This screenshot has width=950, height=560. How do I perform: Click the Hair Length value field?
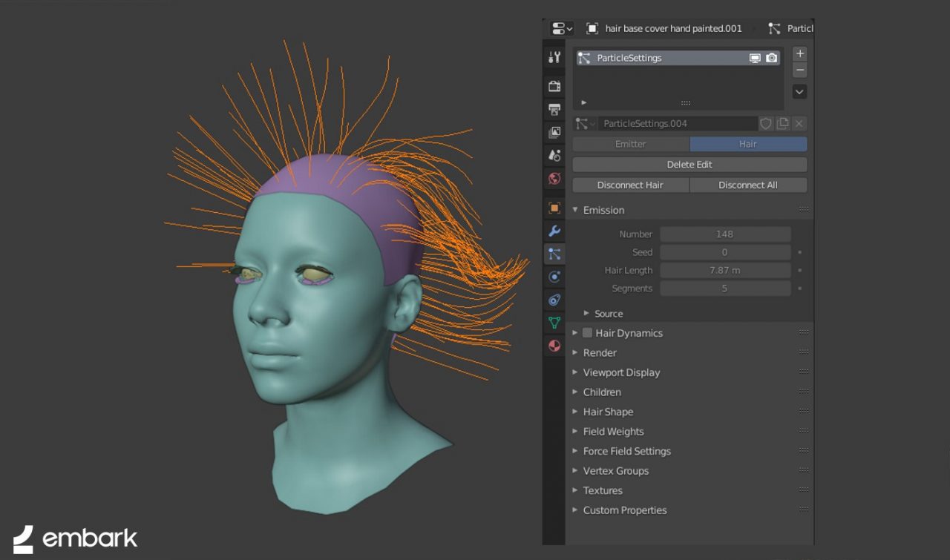tap(725, 271)
